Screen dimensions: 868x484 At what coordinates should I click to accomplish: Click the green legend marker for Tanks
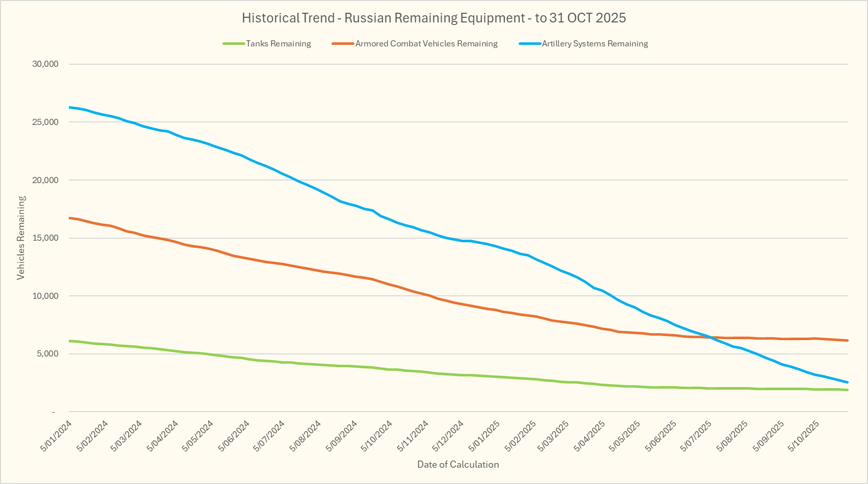point(234,44)
